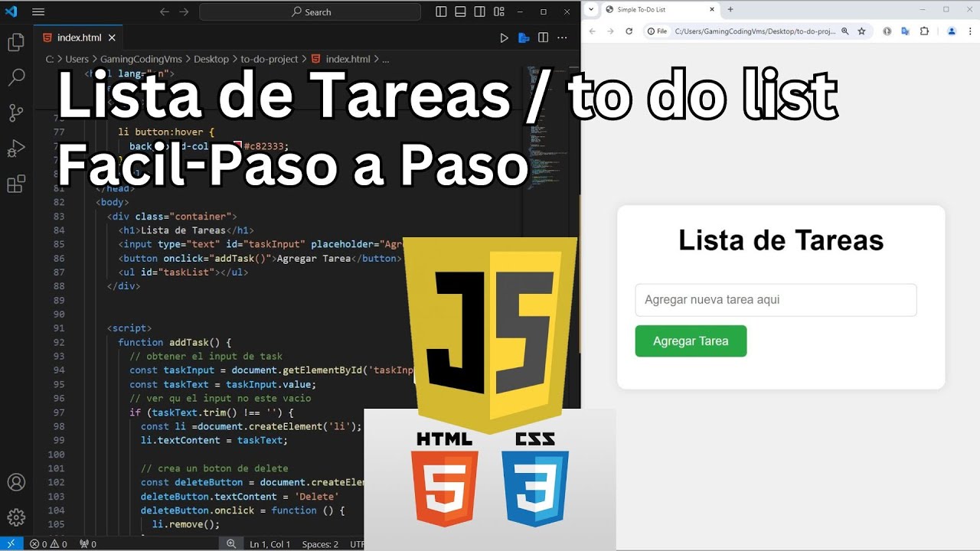Click line 84 with h1 Lista de Tareas
980x551 pixels.
185,230
